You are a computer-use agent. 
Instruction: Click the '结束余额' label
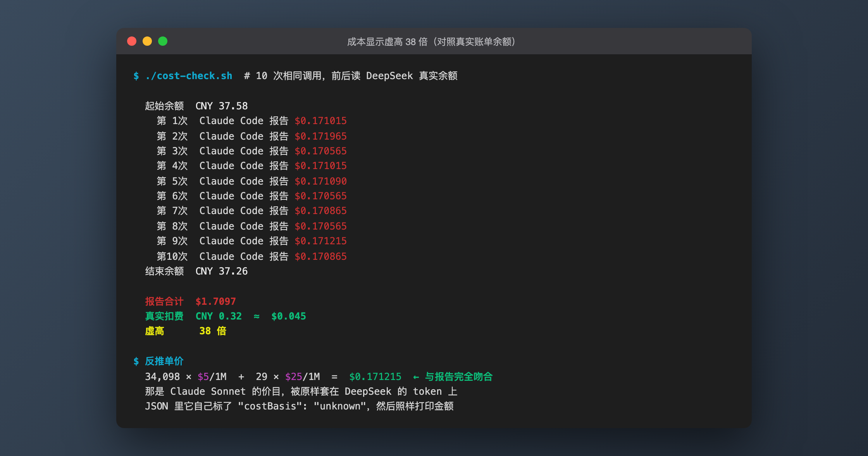pyautogui.click(x=164, y=271)
